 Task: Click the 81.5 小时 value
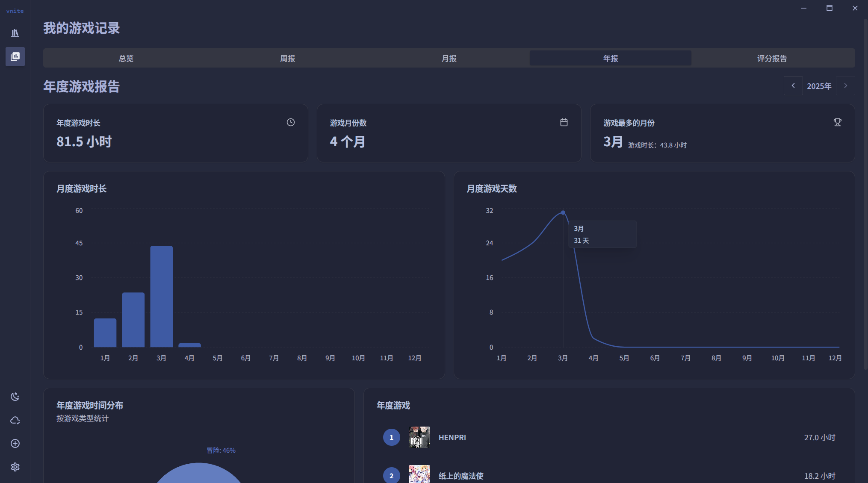pyautogui.click(x=84, y=141)
